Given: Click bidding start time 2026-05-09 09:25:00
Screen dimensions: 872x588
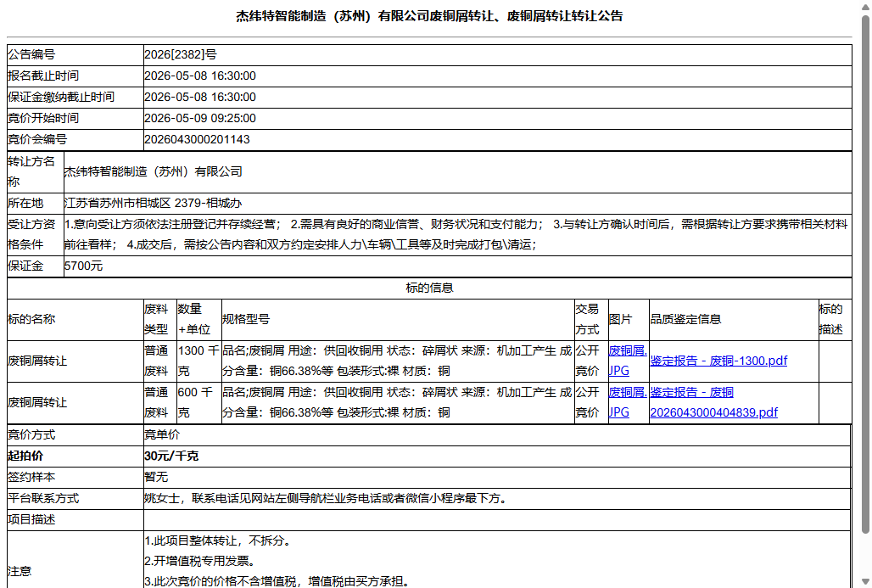Looking at the screenshot, I should coord(200,119).
